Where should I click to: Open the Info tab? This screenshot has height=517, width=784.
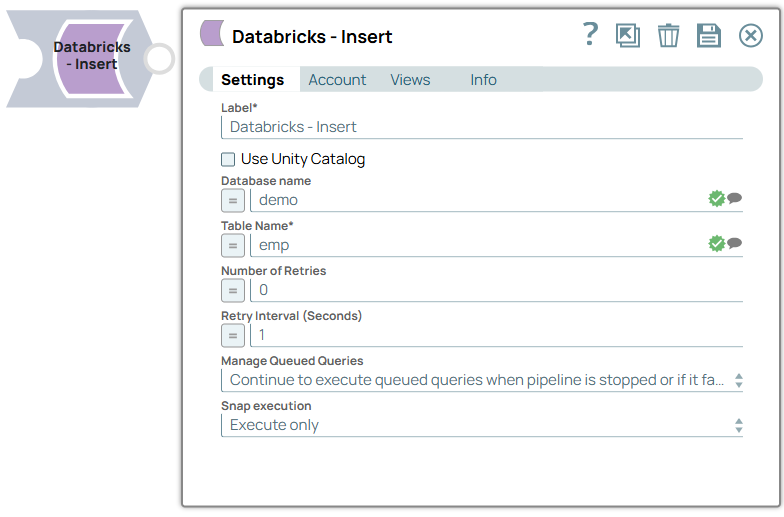(483, 80)
